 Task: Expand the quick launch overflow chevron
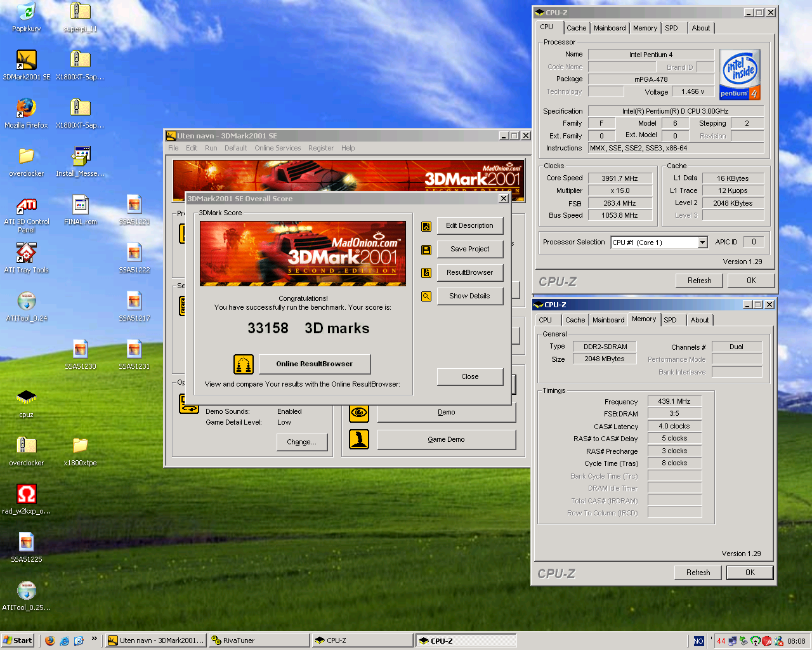click(x=95, y=639)
